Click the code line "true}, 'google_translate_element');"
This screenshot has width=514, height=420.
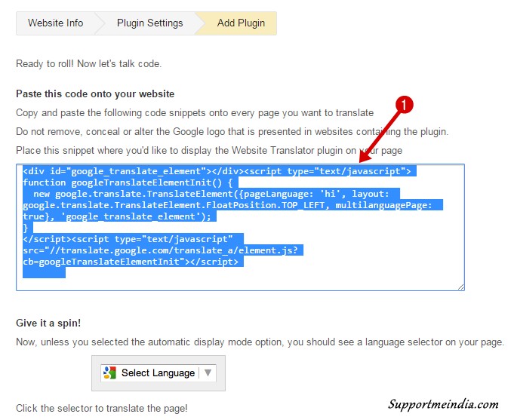pos(117,216)
